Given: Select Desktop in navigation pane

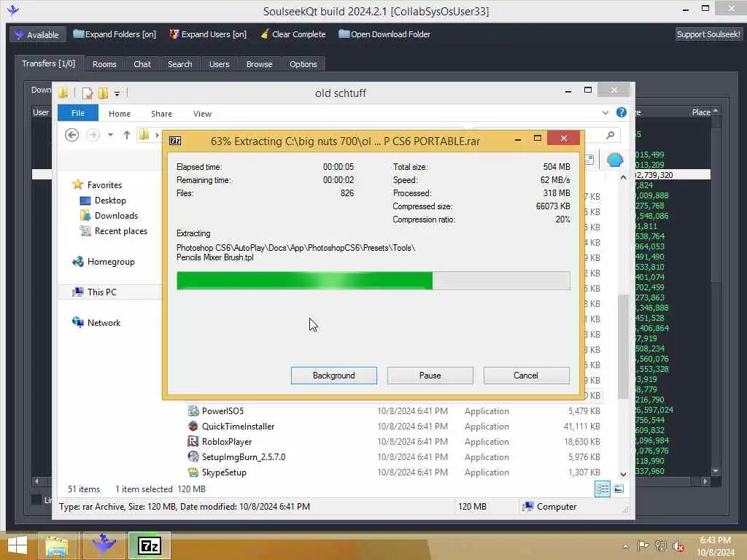Looking at the screenshot, I should 110,201.
